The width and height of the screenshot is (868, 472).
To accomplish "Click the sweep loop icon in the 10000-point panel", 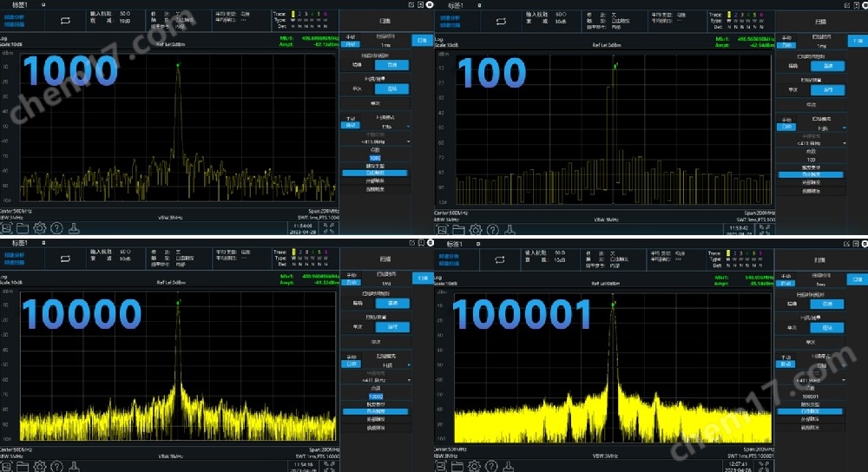I will point(65,259).
